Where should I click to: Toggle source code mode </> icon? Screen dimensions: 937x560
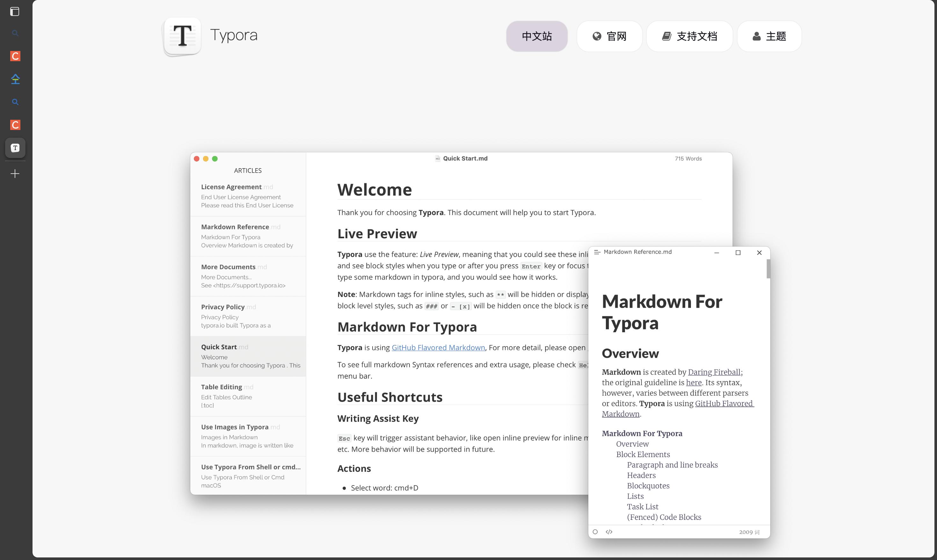609,532
